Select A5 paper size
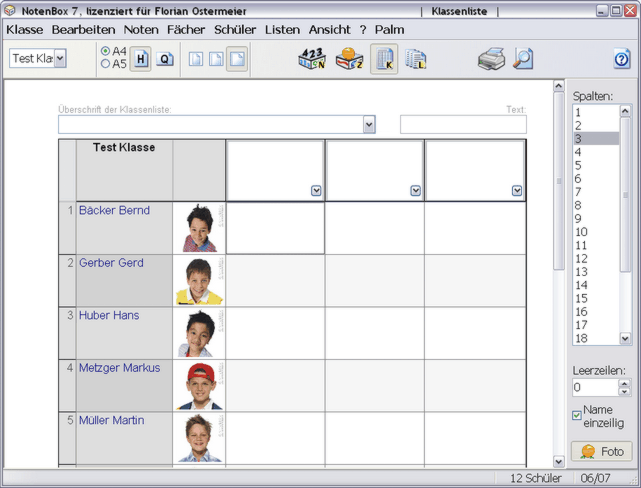 (105, 64)
